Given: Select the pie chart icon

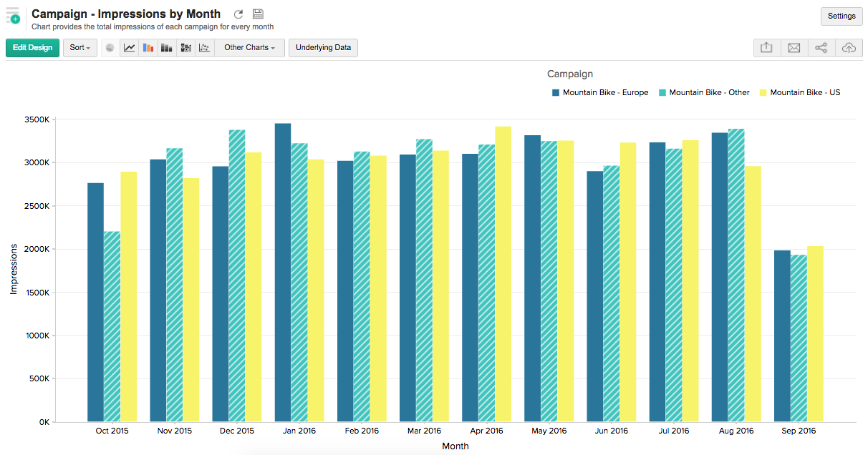Looking at the screenshot, I should coord(110,48).
